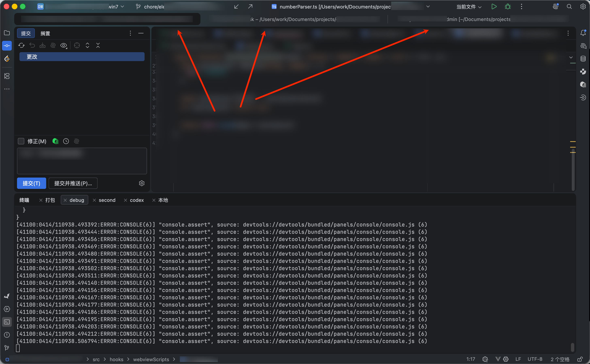Toggle the eye view options icon
This screenshot has height=364, width=590.
[63, 45]
